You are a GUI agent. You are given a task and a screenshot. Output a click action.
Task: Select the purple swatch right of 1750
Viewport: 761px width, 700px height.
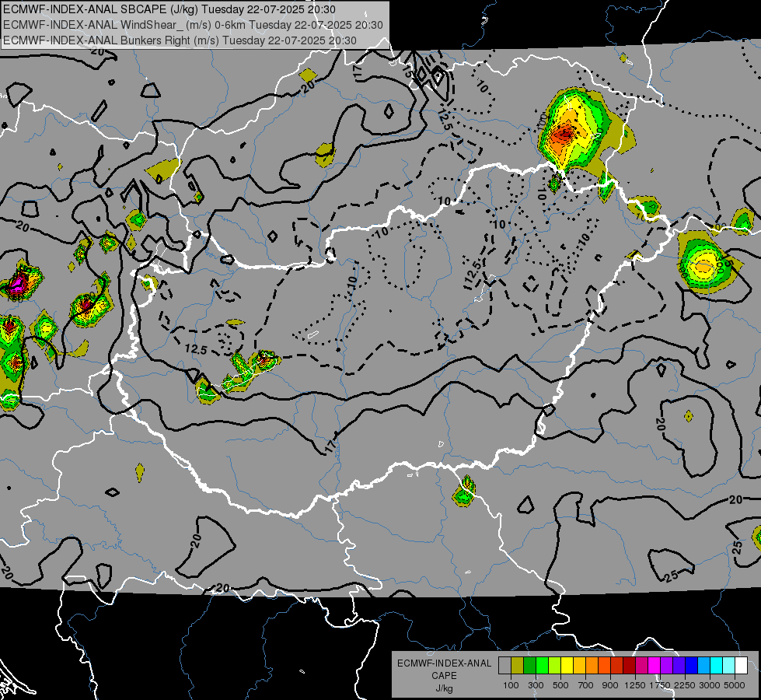(x=667, y=666)
